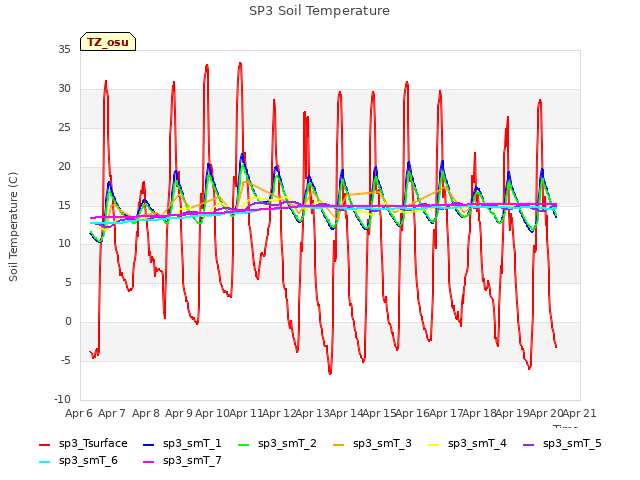This screenshot has width=640, height=480.
Task: Toggle sp3_smT_7 legend entry
Action: coord(182,461)
